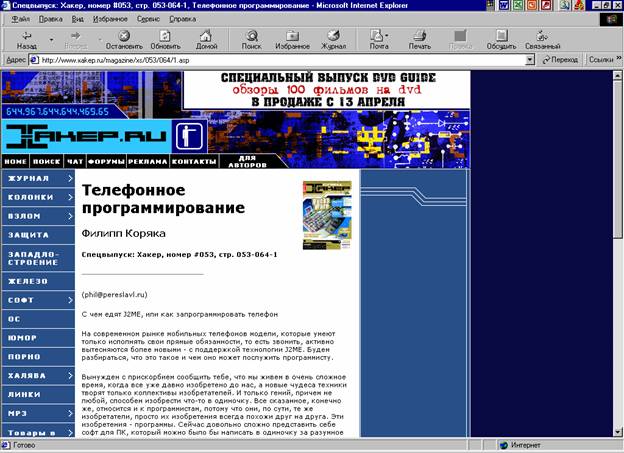Open the Справка menu

[182, 19]
